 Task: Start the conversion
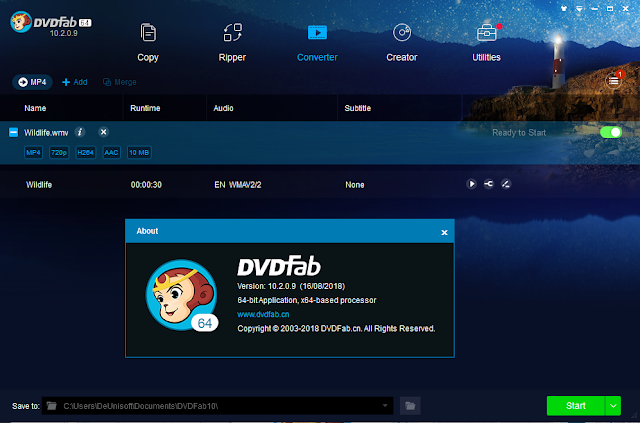576,406
